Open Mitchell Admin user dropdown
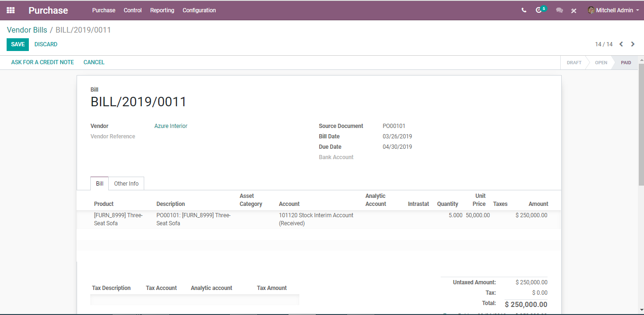 614,10
